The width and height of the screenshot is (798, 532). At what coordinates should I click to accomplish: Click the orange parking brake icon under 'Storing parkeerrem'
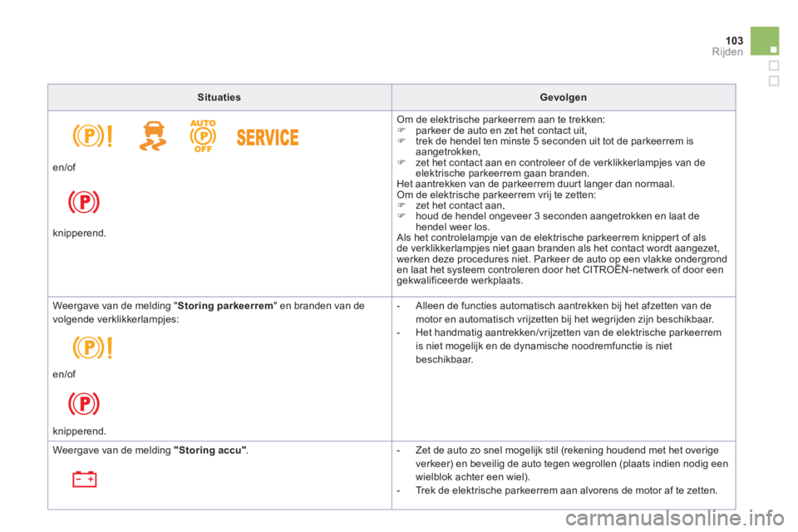[92, 347]
